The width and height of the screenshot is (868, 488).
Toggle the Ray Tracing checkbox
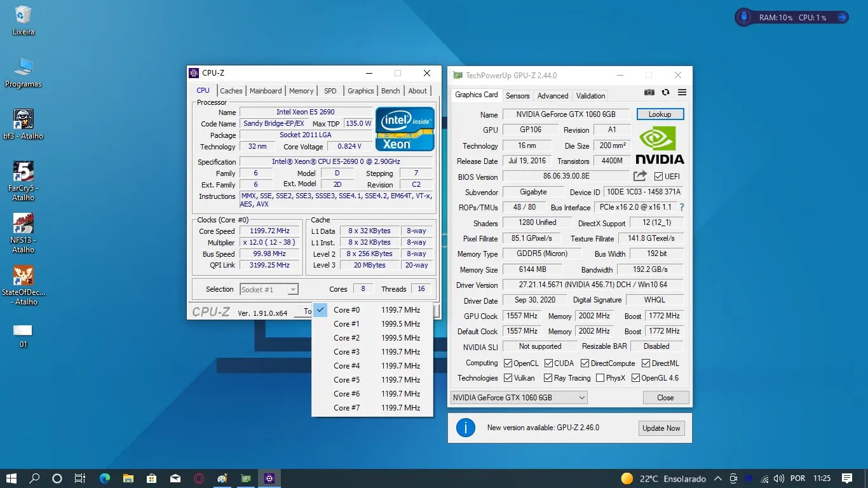click(x=548, y=378)
